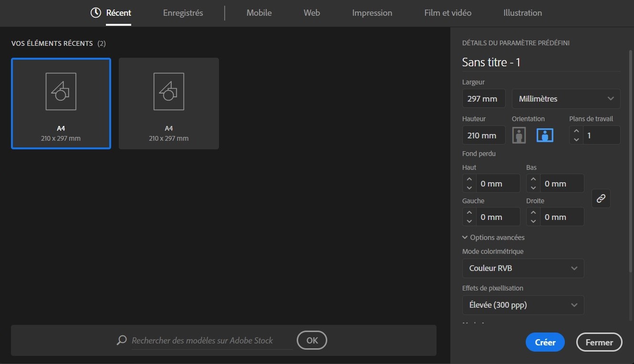The width and height of the screenshot is (634, 364).
Task: Open the Illustration presets tab
Action: click(523, 13)
